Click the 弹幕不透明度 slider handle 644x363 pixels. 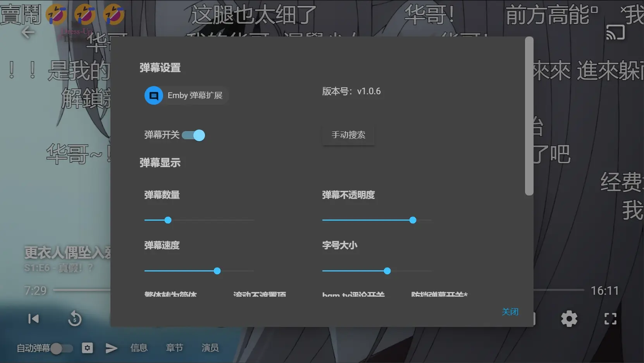point(413,220)
